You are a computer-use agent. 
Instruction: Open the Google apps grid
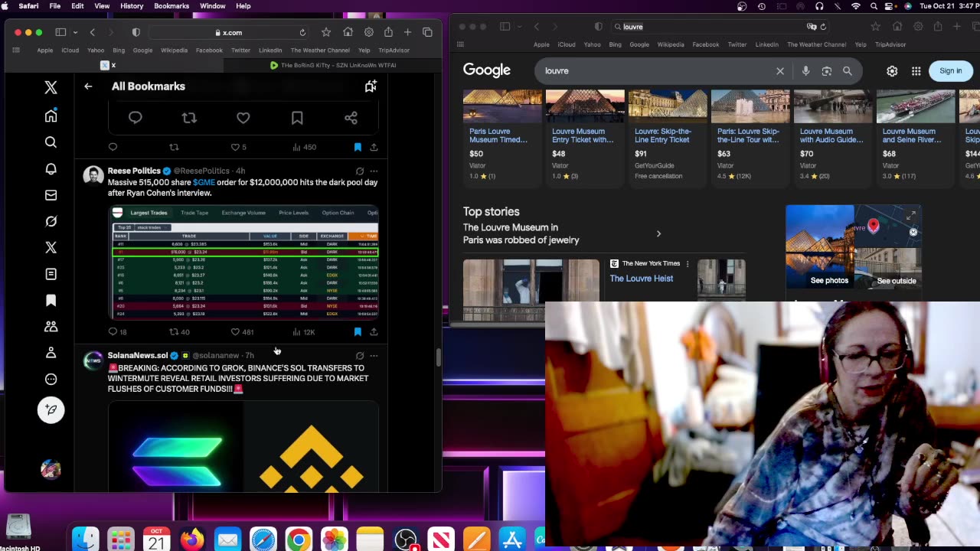click(x=916, y=70)
